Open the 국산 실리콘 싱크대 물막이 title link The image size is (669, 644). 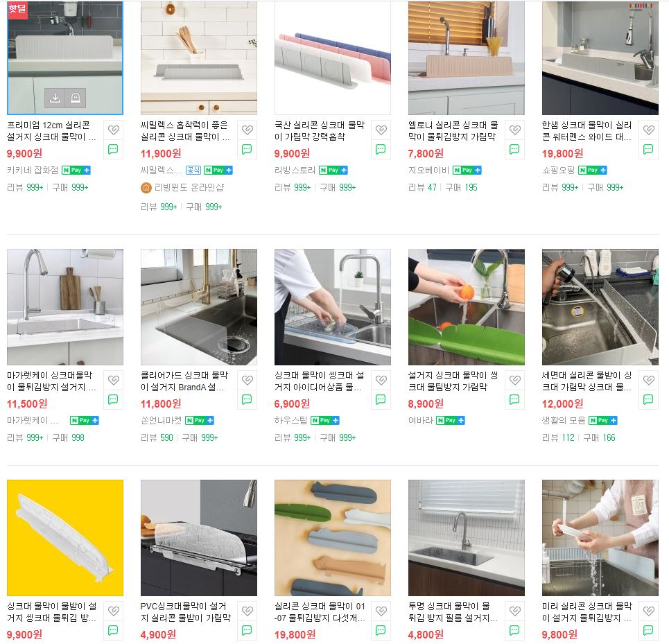pyautogui.click(x=320, y=131)
